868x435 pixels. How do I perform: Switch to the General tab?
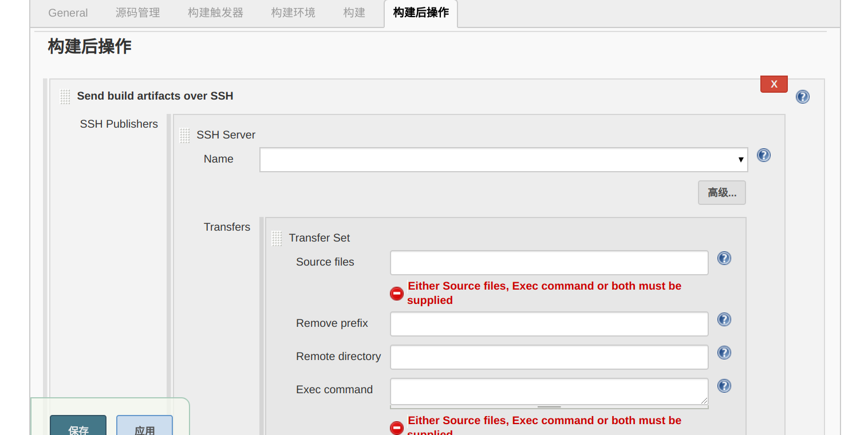click(68, 13)
